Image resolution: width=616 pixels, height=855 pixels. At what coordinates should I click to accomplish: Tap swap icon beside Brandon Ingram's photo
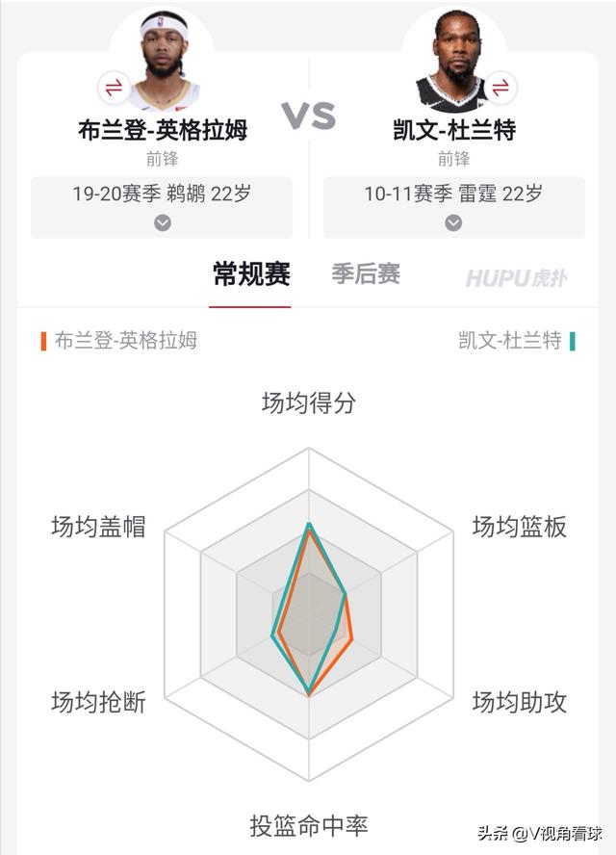[114, 88]
